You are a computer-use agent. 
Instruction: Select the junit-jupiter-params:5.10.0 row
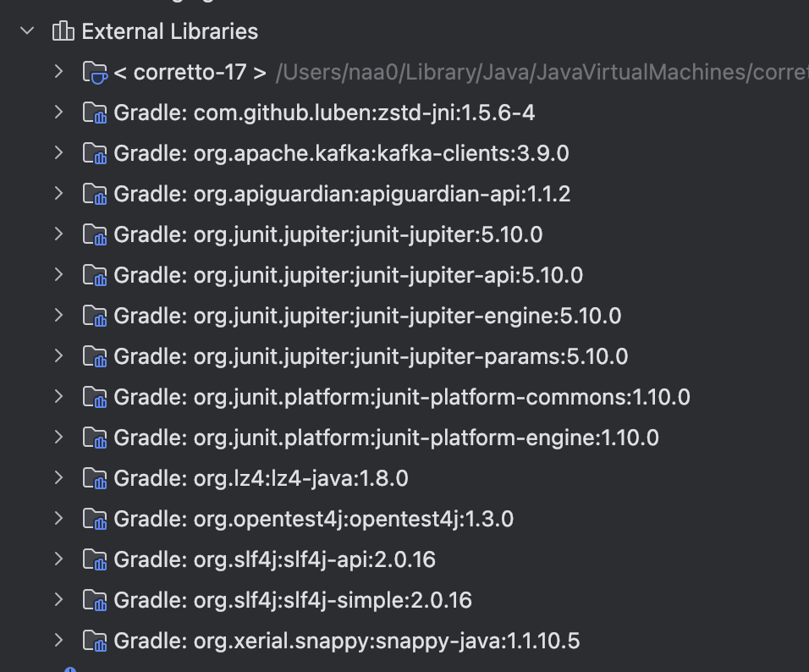point(371,356)
